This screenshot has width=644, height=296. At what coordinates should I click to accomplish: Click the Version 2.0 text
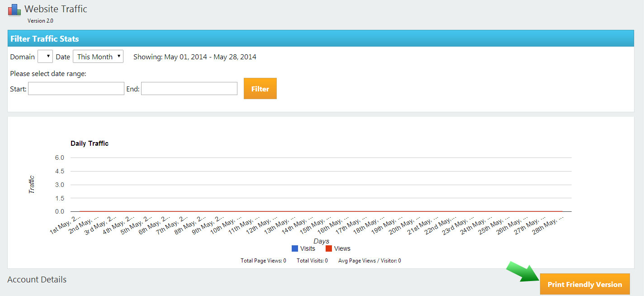coord(40,20)
